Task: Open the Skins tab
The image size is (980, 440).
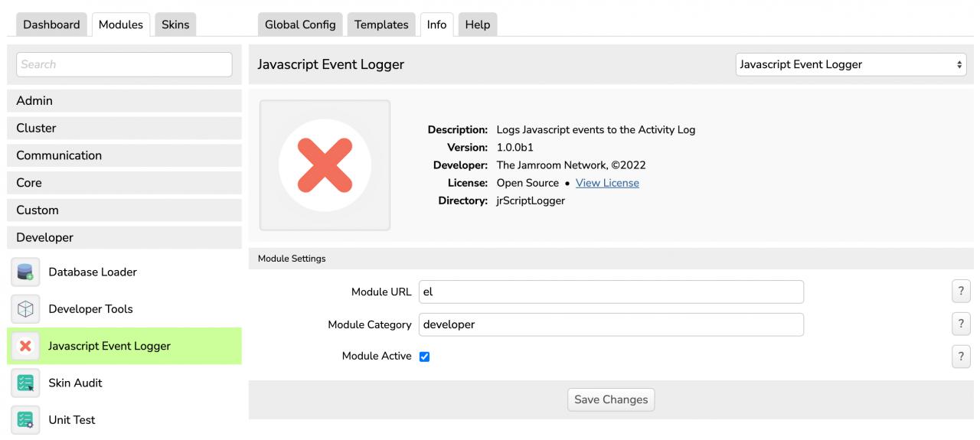Action: 175,24
